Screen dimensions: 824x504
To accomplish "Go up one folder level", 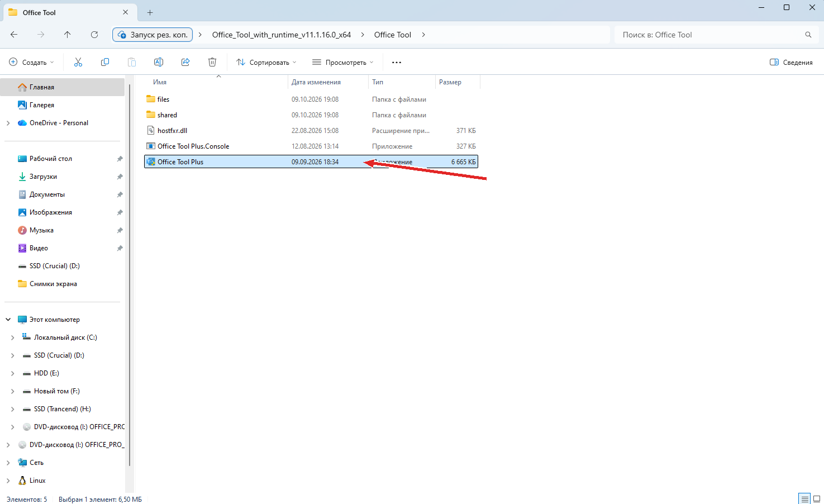I will 68,35.
